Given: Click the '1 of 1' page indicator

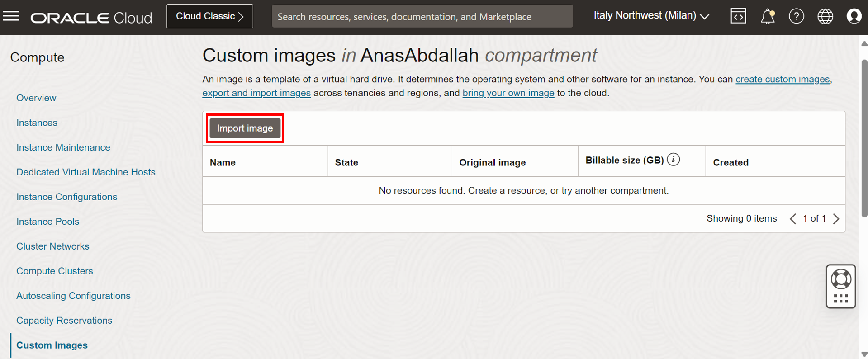Looking at the screenshot, I should (x=814, y=219).
